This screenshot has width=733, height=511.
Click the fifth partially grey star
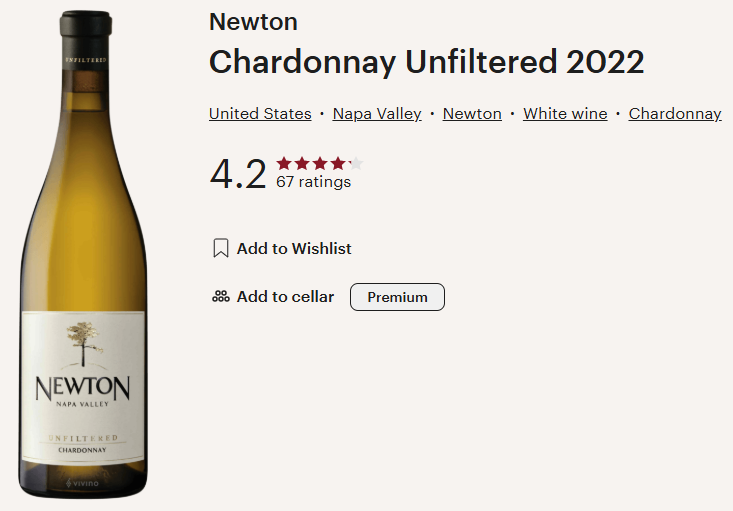click(x=355, y=163)
